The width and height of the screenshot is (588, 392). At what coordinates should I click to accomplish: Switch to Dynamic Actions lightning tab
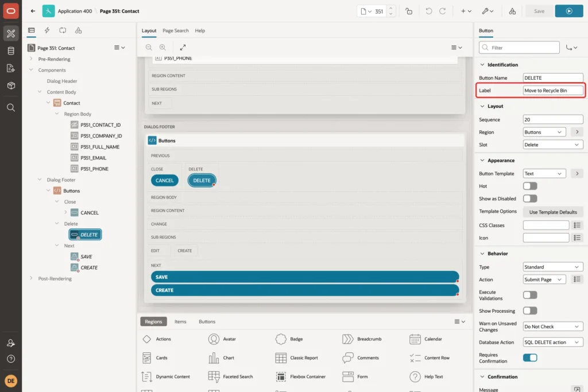(x=47, y=30)
